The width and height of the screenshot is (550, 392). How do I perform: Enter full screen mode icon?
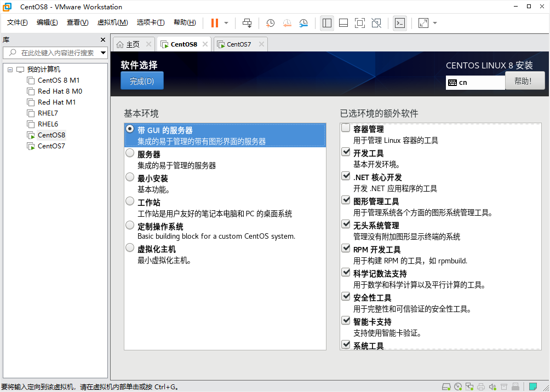click(360, 23)
